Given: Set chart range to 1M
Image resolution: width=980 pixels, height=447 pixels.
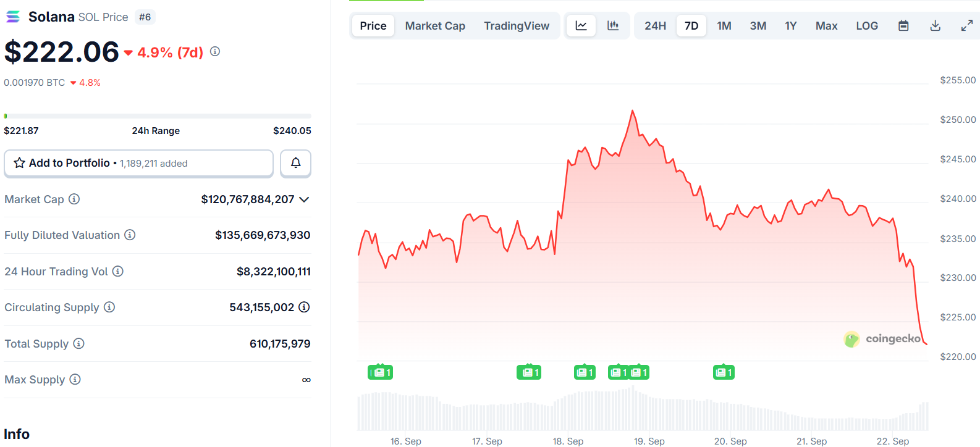Looking at the screenshot, I should coord(724,25).
